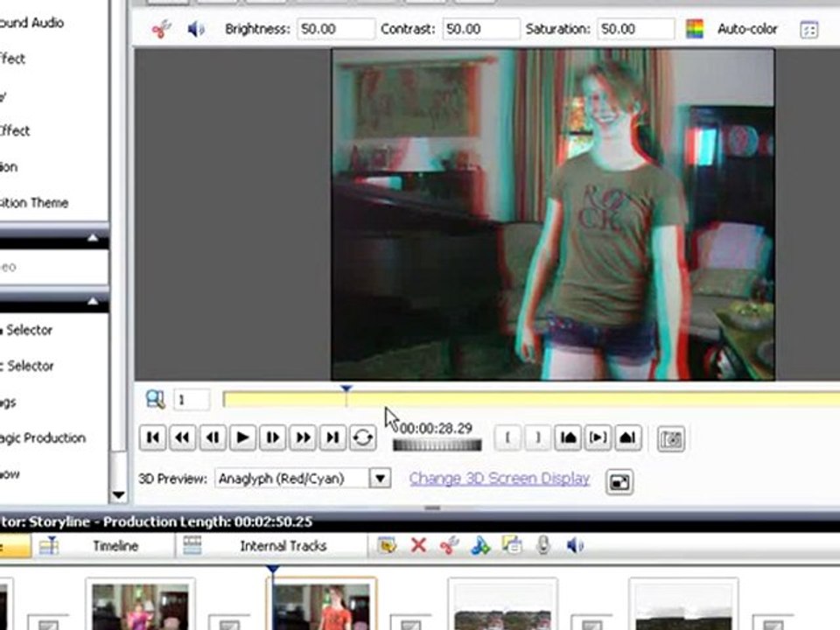Go to mark-out point button
Image resolution: width=840 pixels, height=630 pixels.
[x=628, y=437]
